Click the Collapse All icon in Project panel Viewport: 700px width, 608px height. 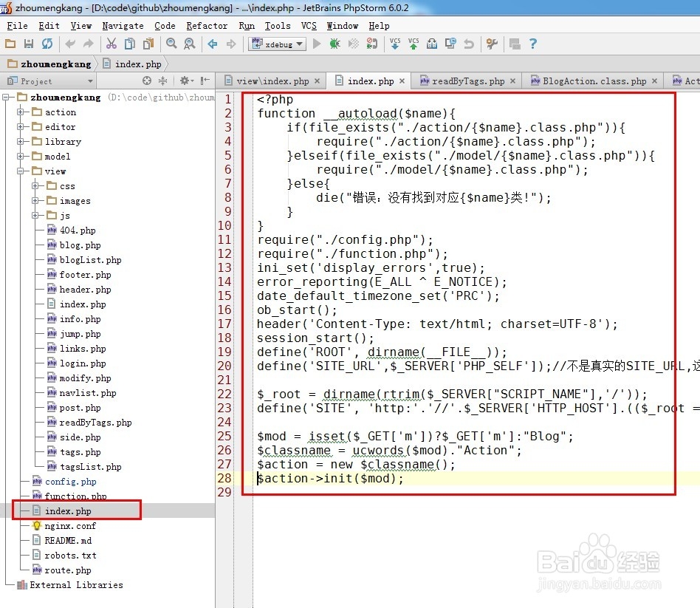(x=163, y=81)
